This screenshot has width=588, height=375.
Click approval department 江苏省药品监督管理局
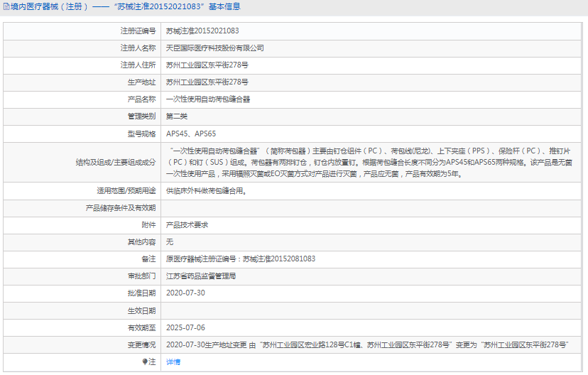201,276
